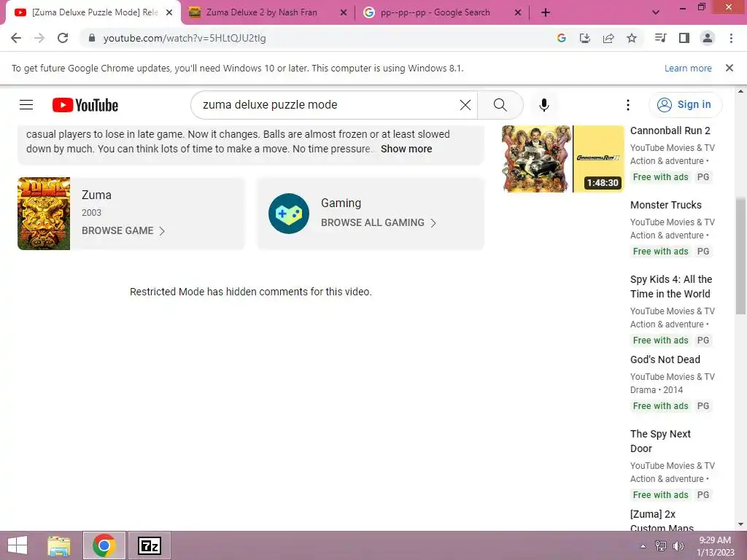Click the install app icon in address bar

[585, 38]
